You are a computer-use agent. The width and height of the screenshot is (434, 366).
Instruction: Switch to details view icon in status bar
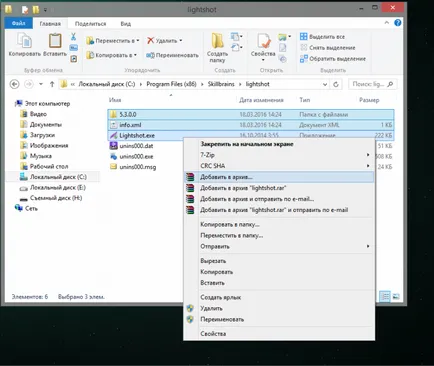pyautogui.click(x=385, y=296)
